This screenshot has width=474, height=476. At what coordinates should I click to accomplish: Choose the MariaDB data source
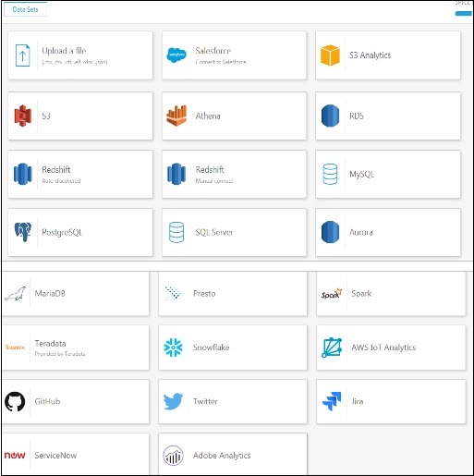pyautogui.click(x=76, y=294)
